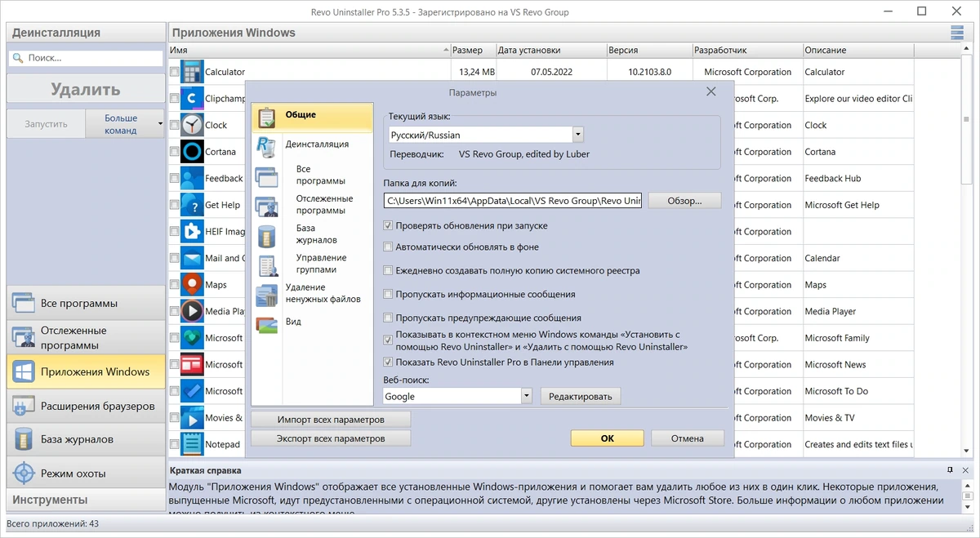Screen dimensions: 980x538
Task: Click the Режим охоты crosshair icon
Action: 24,474
